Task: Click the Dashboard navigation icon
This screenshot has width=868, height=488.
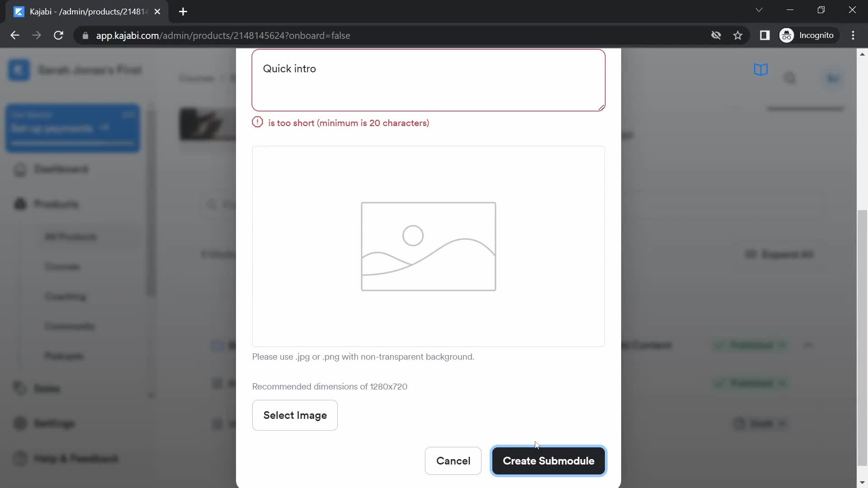Action: (20, 169)
